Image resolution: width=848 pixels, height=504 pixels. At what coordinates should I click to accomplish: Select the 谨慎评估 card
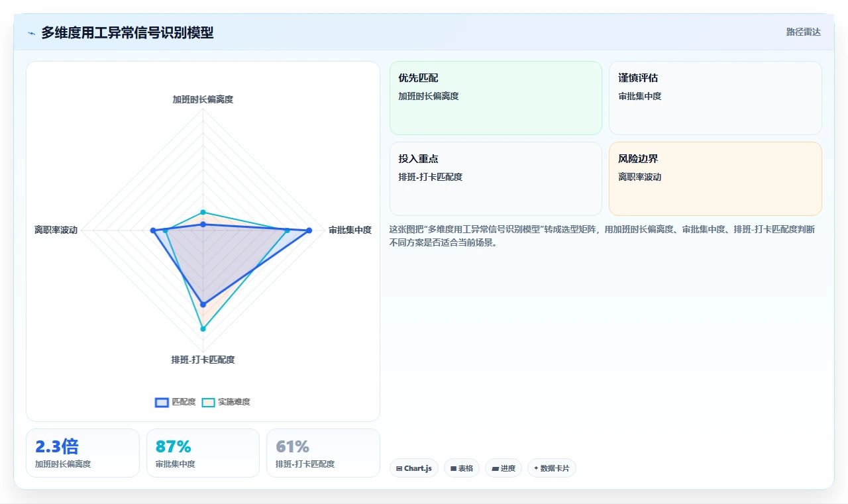pyautogui.click(x=715, y=98)
